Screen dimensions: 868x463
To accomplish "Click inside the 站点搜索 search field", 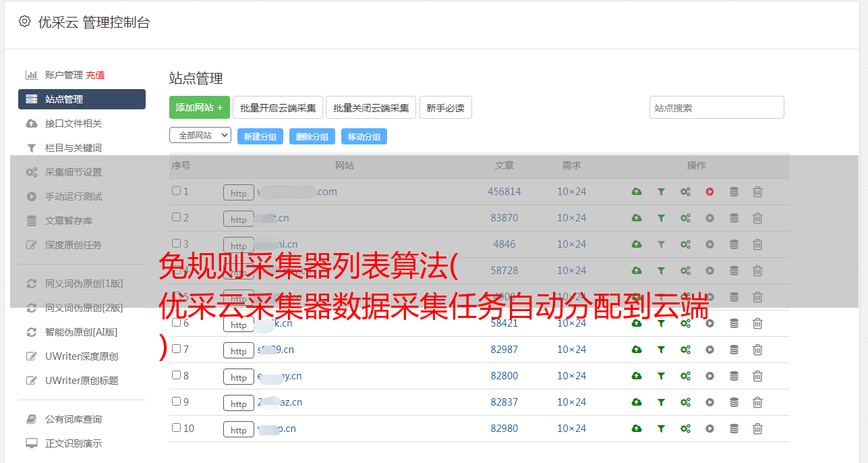I will pos(717,107).
